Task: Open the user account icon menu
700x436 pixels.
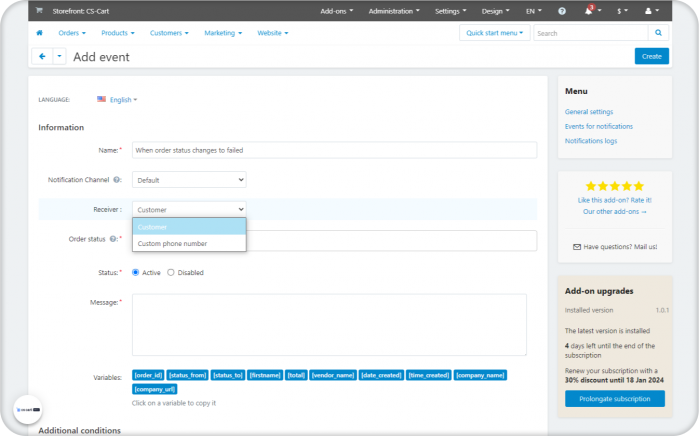Action: click(652, 11)
